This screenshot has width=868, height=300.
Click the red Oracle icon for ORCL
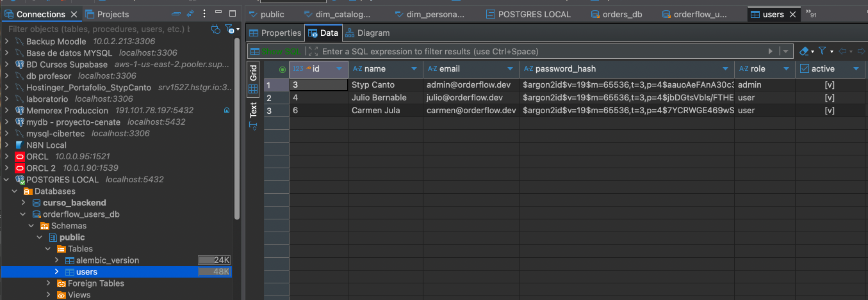pos(19,157)
